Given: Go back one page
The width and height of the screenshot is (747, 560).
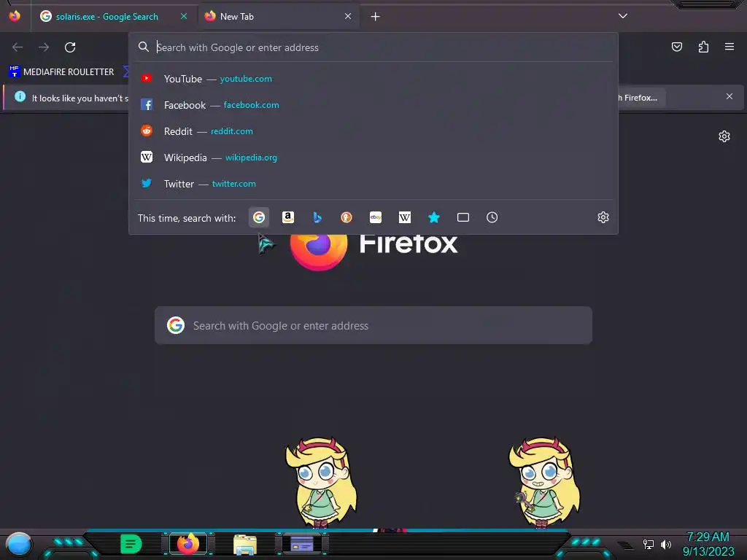Looking at the screenshot, I should 18,47.
